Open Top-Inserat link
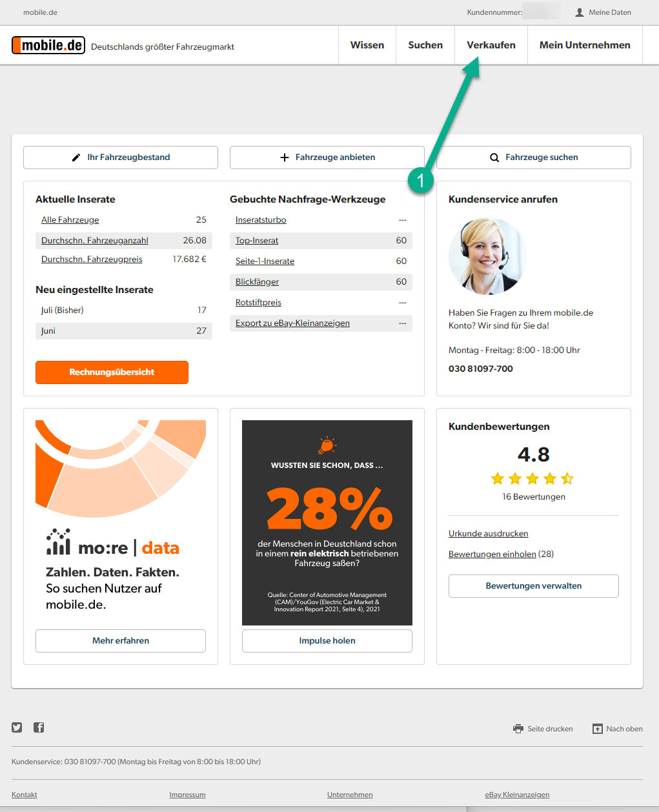659x812 pixels. (257, 241)
